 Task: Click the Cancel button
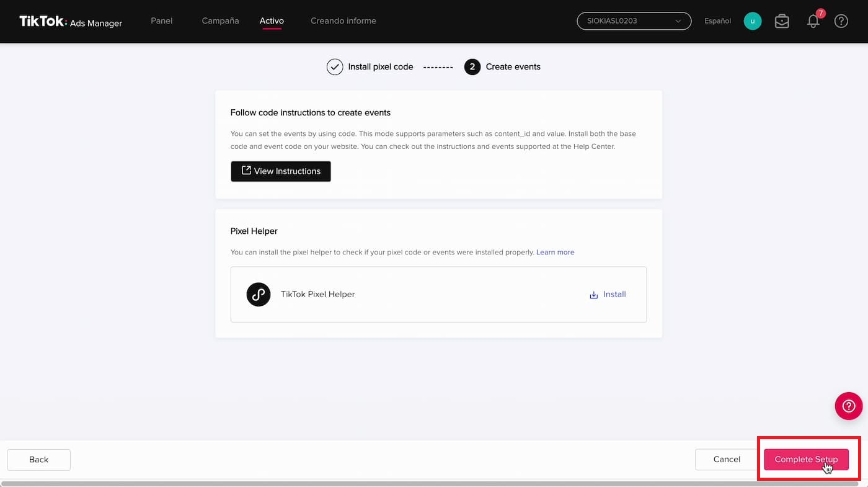click(x=727, y=460)
